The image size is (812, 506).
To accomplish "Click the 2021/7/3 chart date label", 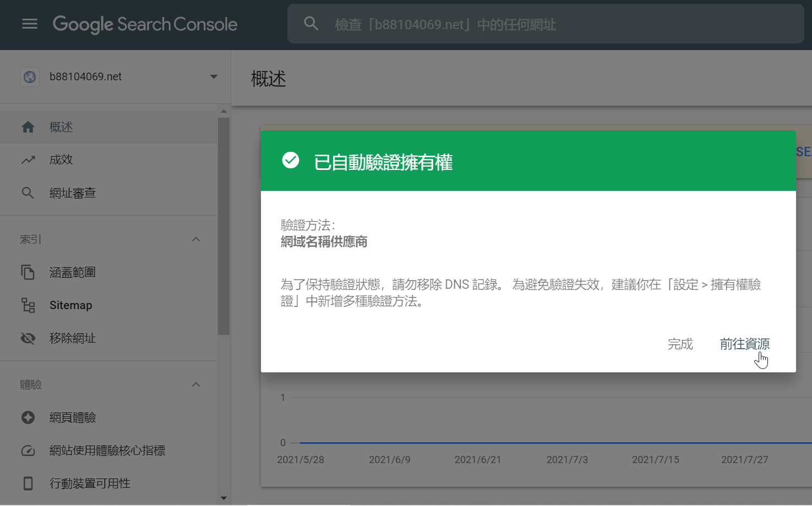I will 567,460.
